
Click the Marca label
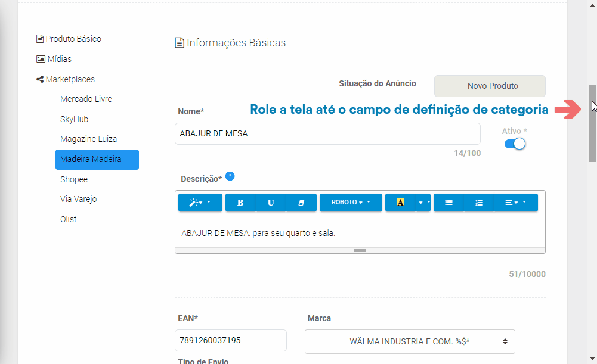tap(319, 318)
